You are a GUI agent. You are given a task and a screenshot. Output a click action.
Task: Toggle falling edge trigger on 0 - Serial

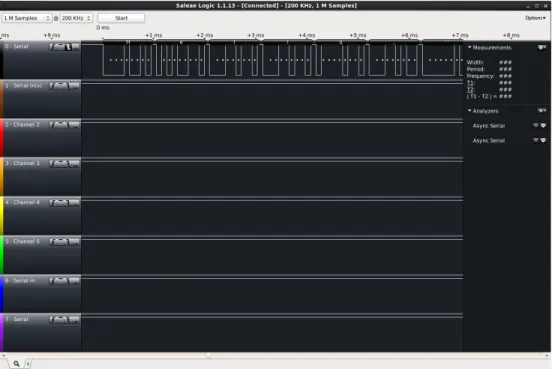[68, 46]
